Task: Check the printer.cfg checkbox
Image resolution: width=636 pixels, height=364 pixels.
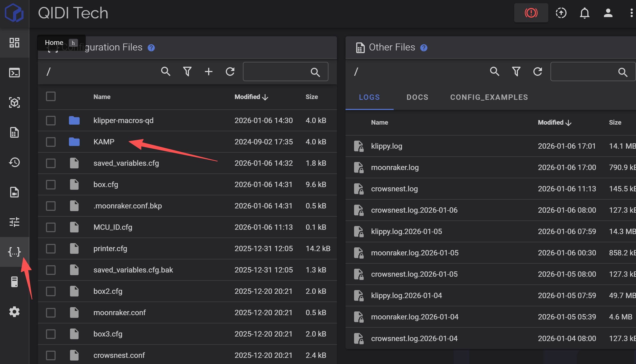Action: pyautogui.click(x=51, y=249)
